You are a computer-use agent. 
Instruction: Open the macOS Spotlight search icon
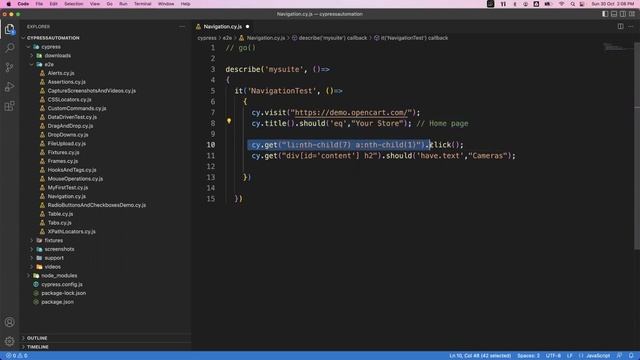(x=573, y=4)
